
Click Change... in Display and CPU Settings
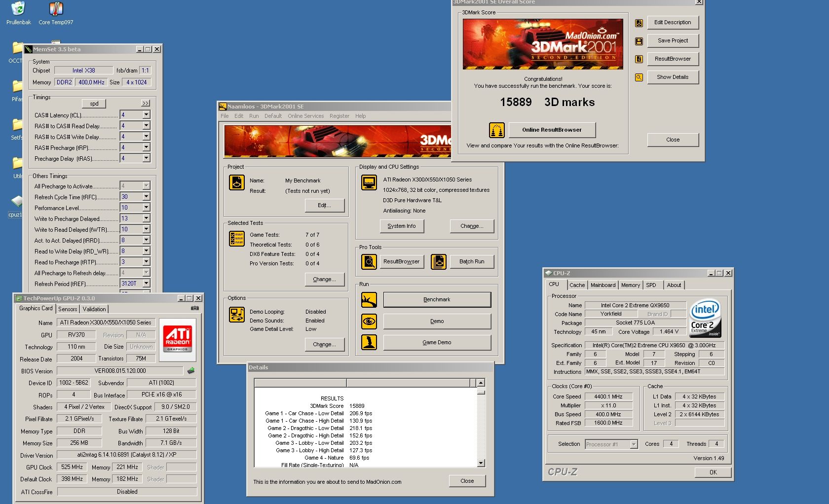point(472,226)
